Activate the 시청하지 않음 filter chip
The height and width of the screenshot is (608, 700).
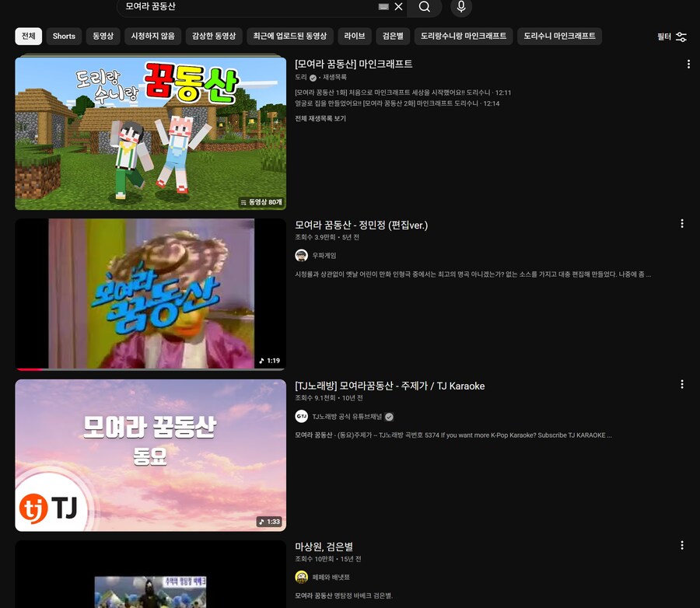152,37
